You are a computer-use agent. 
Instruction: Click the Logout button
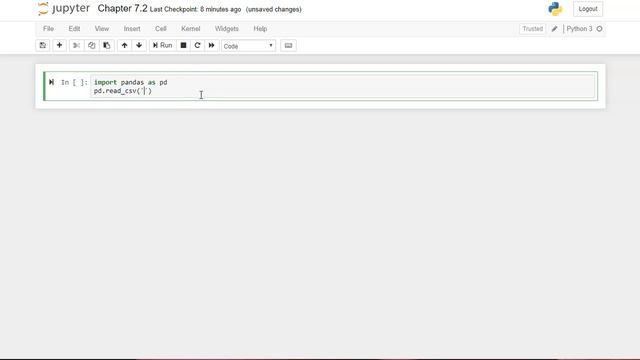(x=588, y=9)
